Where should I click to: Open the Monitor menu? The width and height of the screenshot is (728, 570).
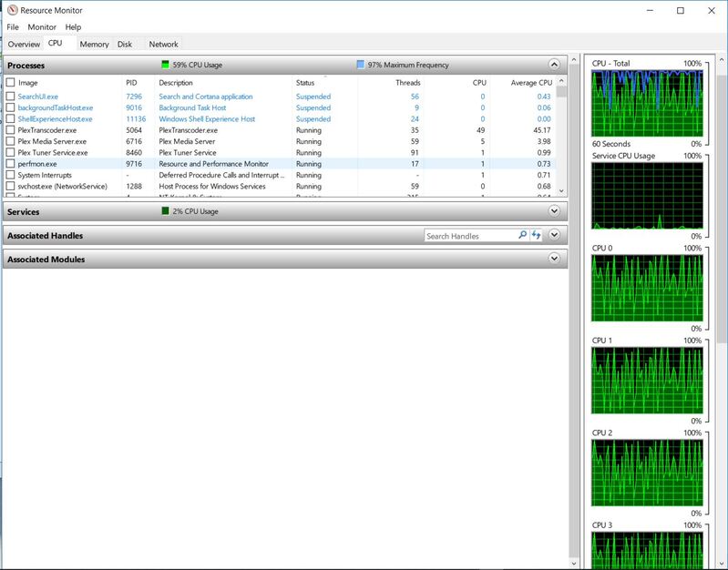tap(42, 27)
